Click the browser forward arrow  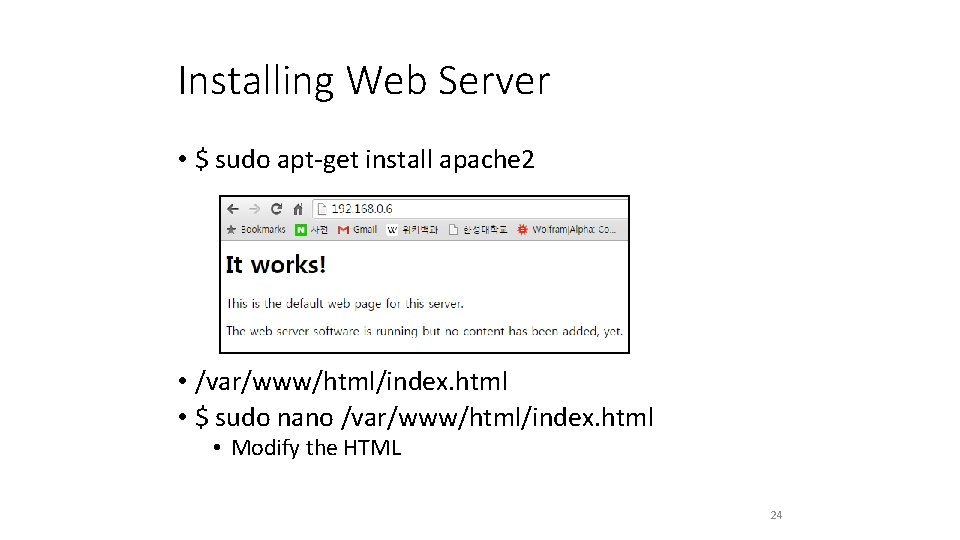(x=255, y=209)
